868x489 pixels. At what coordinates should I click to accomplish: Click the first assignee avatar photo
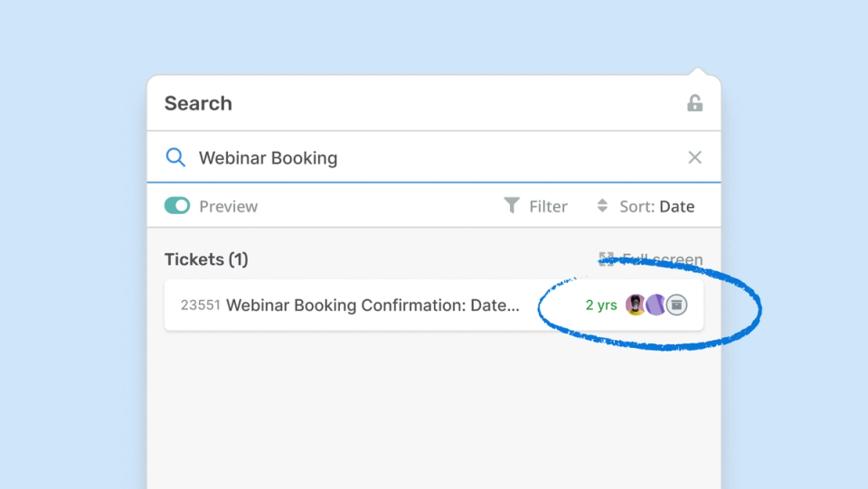[636, 305]
